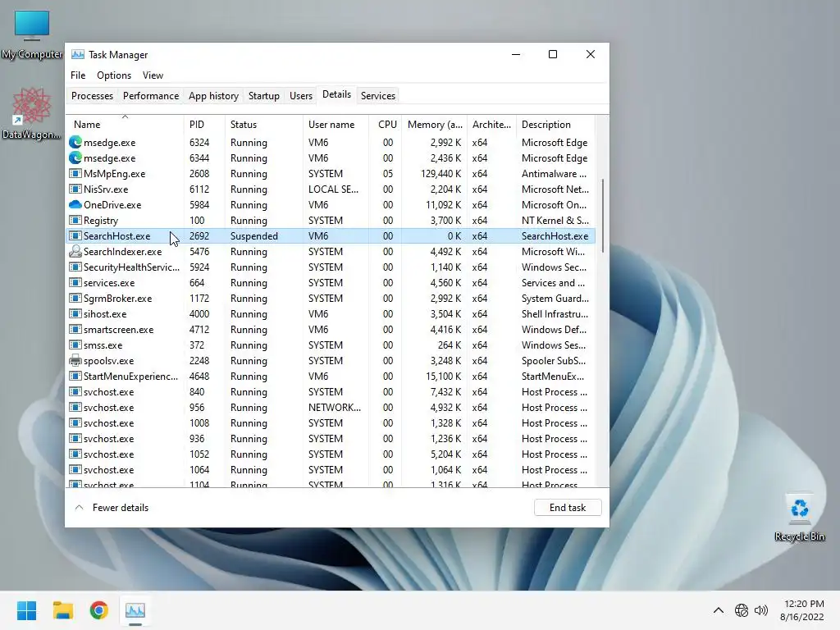Open the View menu

coord(153,75)
